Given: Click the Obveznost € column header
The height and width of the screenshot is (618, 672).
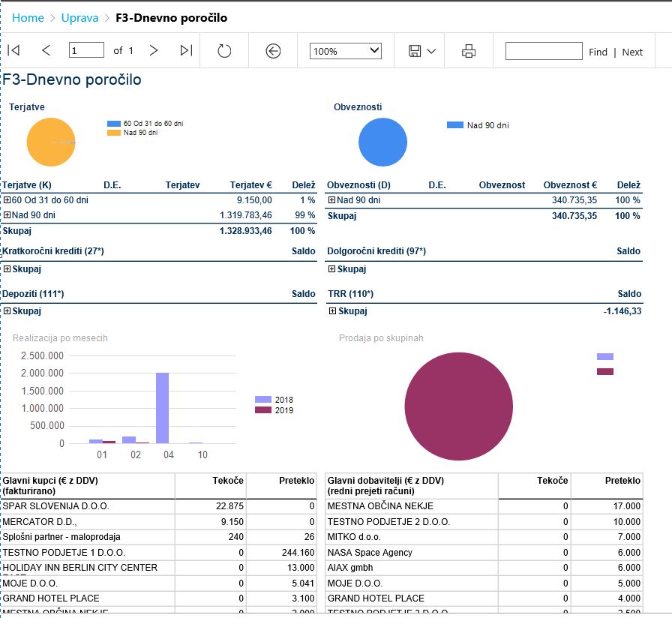Looking at the screenshot, I should [x=570, y=185].
